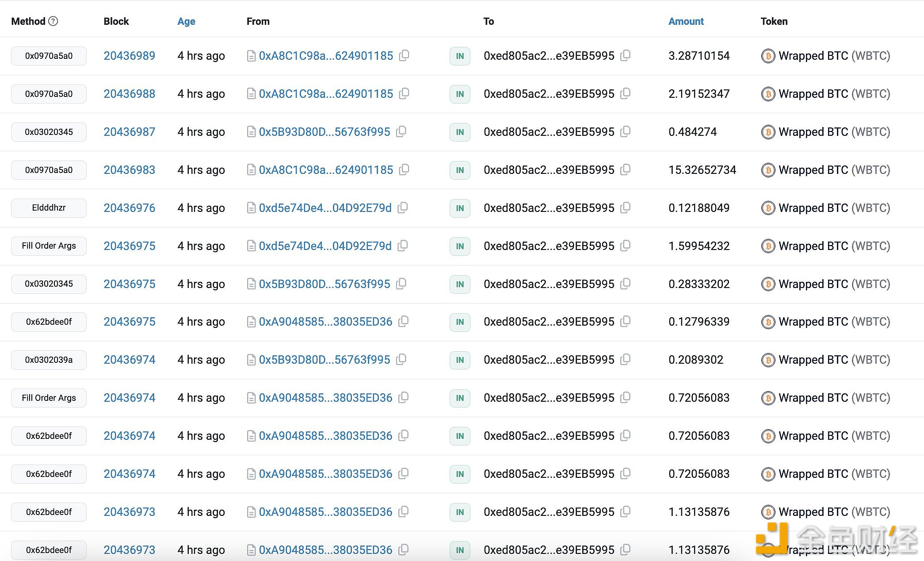Copy From address in the 0.28333202 row

(401, 284)
